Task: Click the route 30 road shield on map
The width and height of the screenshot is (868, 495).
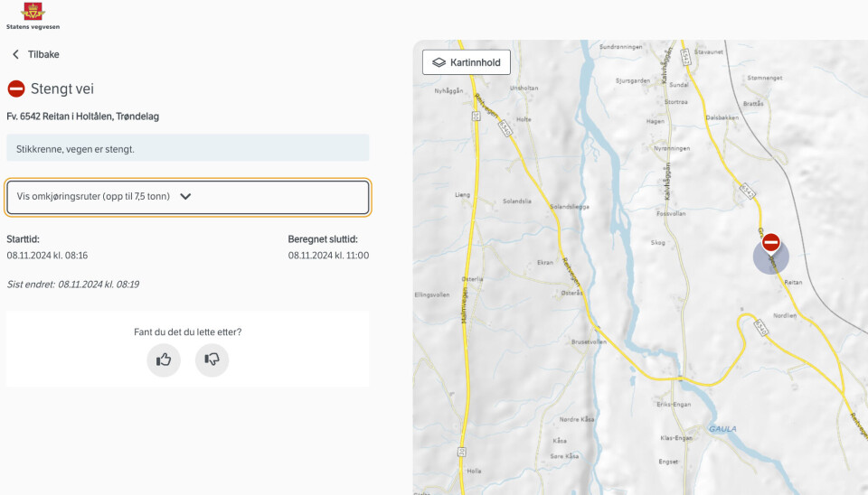Action: [463, 450]
